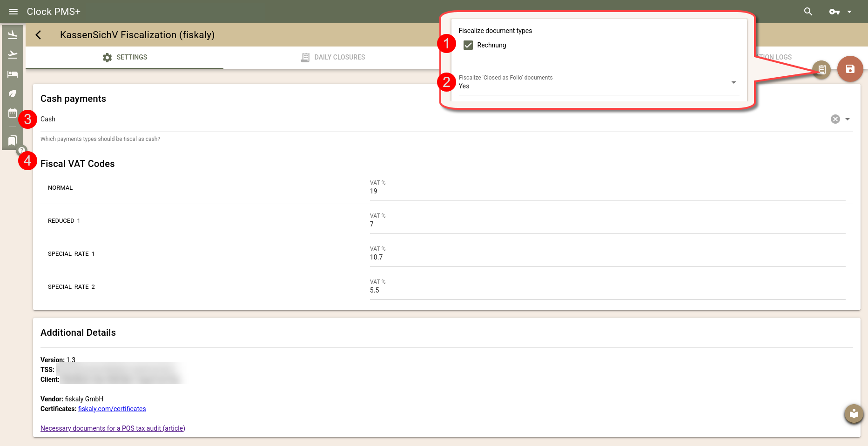Expand the Cash payments dropdown arrow

click(848, 119)
